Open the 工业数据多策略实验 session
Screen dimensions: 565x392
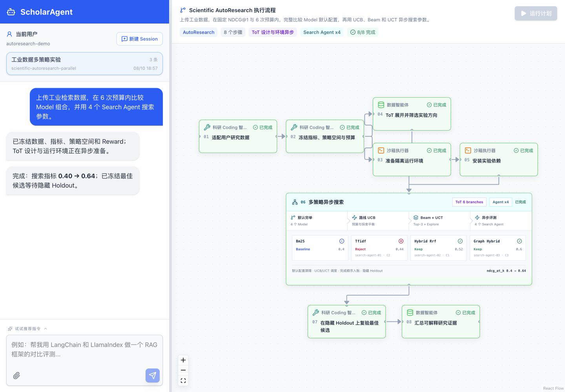click(x=84, y=64)
